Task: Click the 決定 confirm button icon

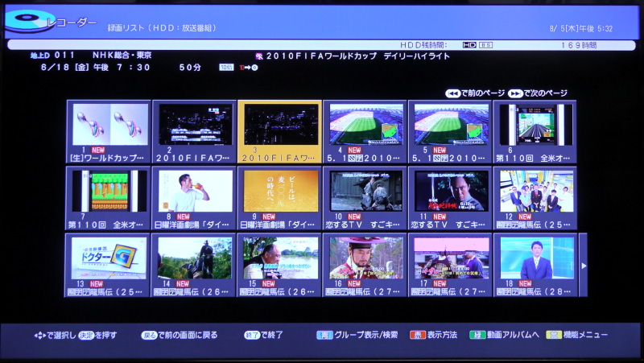Action: tap(86, 335)
